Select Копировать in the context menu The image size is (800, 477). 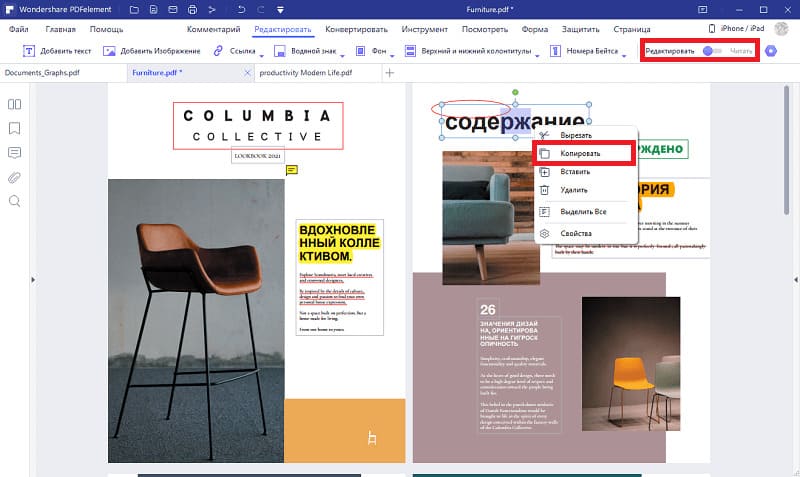tap(585, 154)
